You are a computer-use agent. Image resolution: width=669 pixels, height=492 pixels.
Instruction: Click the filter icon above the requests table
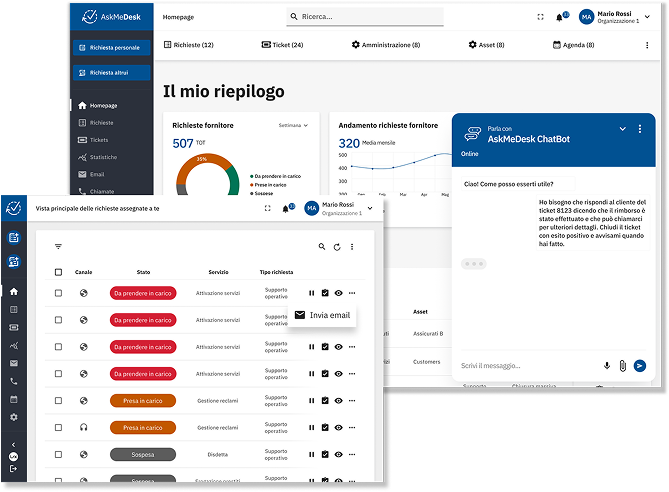(x=58, y=246)
